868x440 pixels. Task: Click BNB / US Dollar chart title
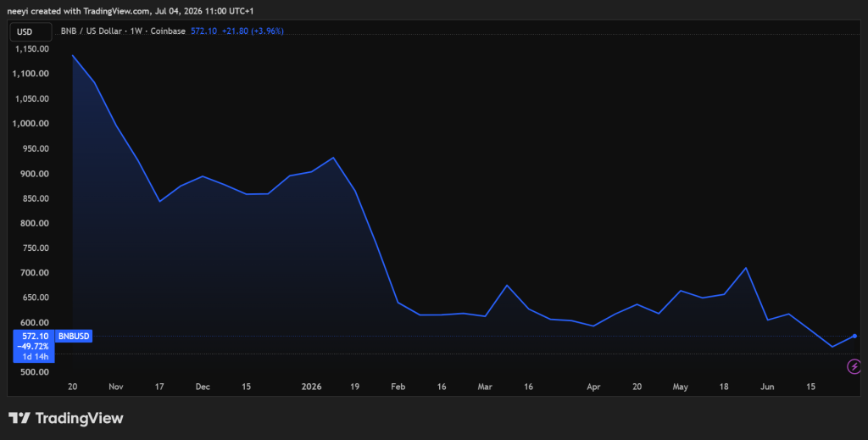pyautogui.click(x=91, y=31)
